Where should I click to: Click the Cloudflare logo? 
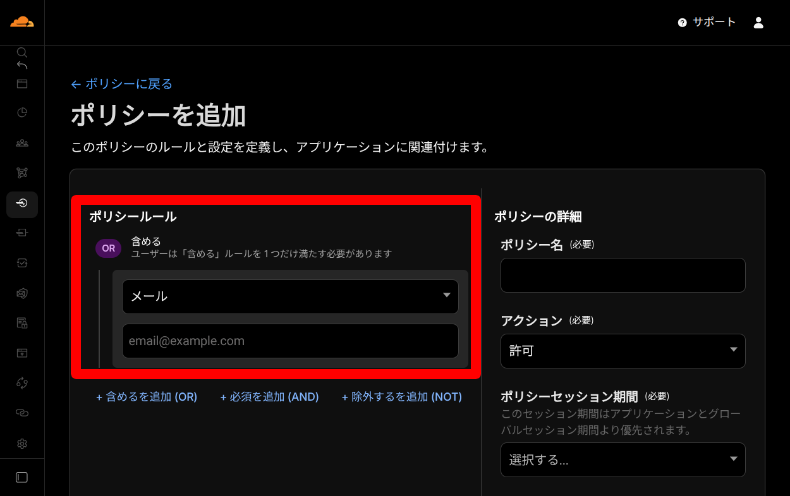(x=22, y=22)
